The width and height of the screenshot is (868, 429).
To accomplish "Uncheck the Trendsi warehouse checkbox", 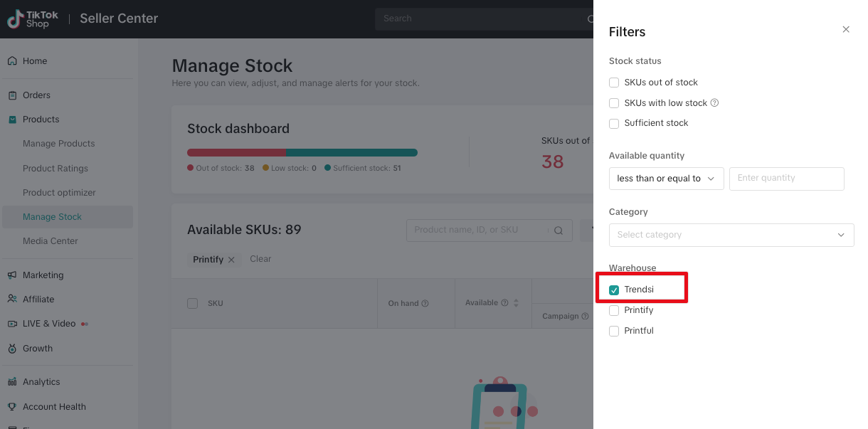I will [614, 290].
